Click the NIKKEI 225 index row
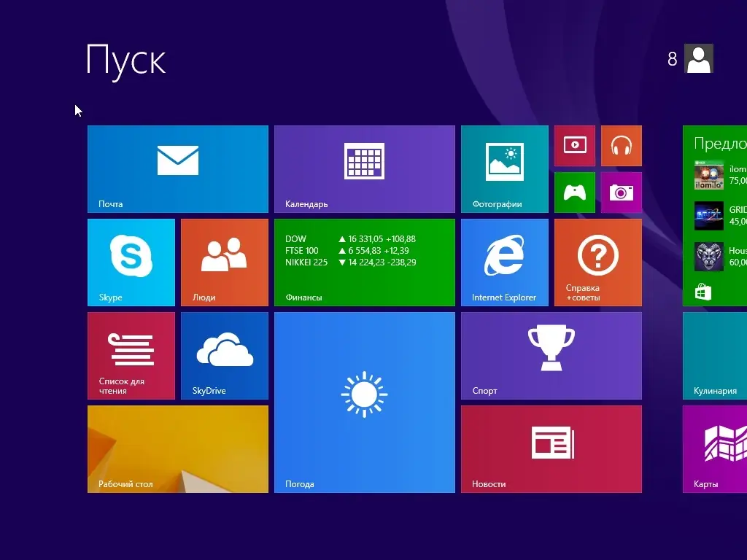This screenshot has width=747, height=560. pos(351,262)
